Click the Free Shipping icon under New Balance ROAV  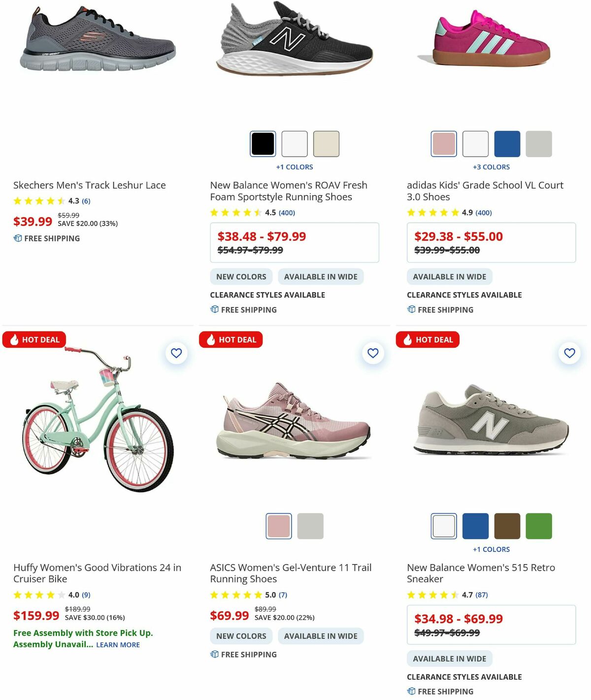tap(214, 310)
